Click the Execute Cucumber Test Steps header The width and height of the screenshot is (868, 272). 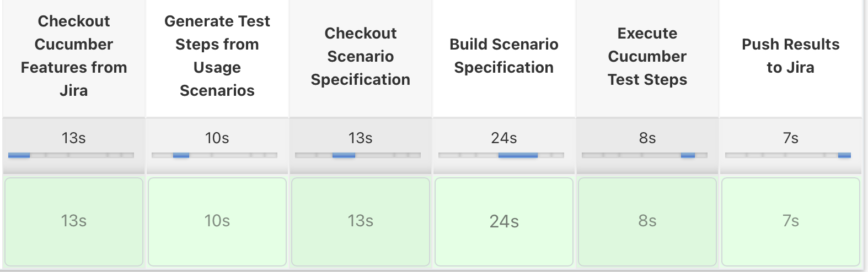tap(647, 56)
